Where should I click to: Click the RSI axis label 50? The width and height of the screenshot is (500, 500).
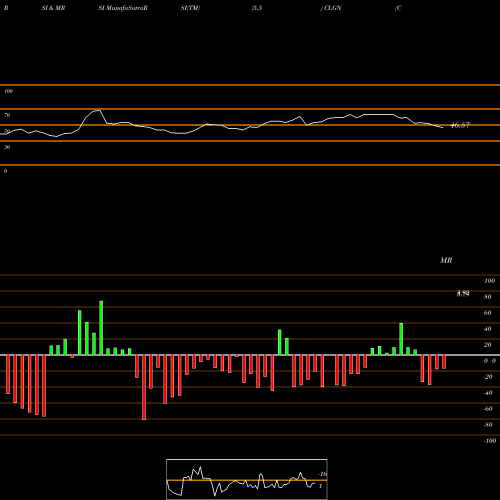coord(7,131)
